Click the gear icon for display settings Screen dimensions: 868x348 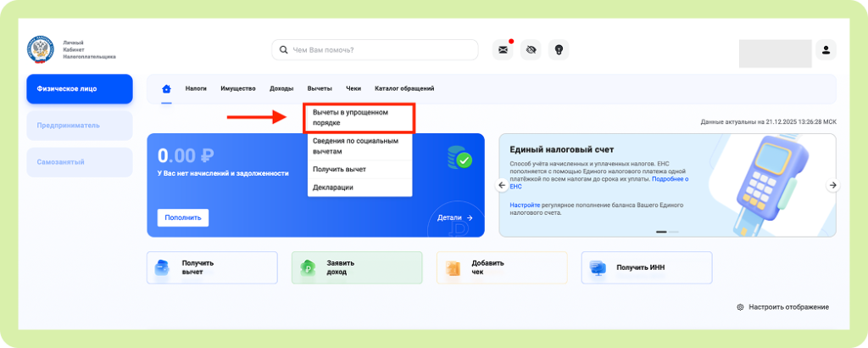click(x=740, y=306)
